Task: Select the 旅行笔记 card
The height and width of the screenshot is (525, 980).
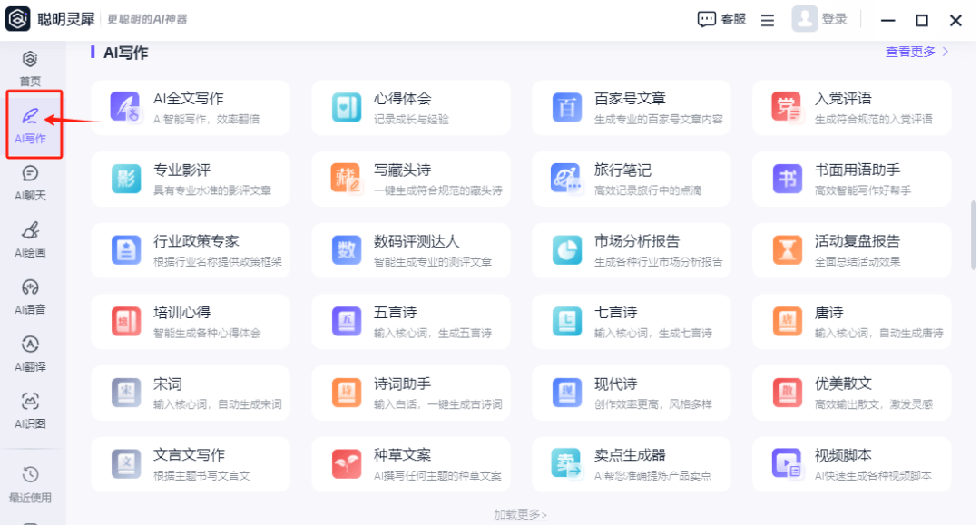Action: (632, 179)
